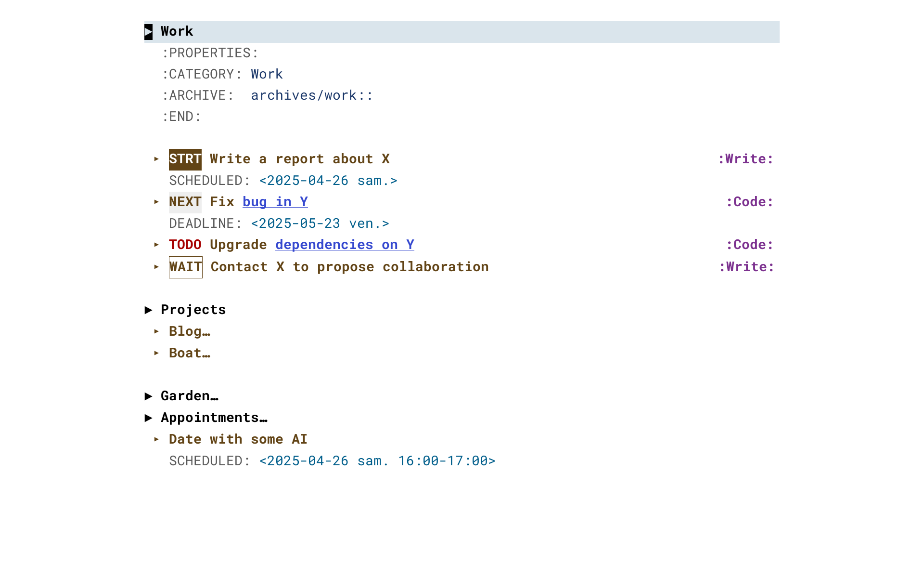Click the scheduled date <2025-04-26 sam.>
Image resolution: width=924 pixels, height=578 pixels.
tap(328, 181)
